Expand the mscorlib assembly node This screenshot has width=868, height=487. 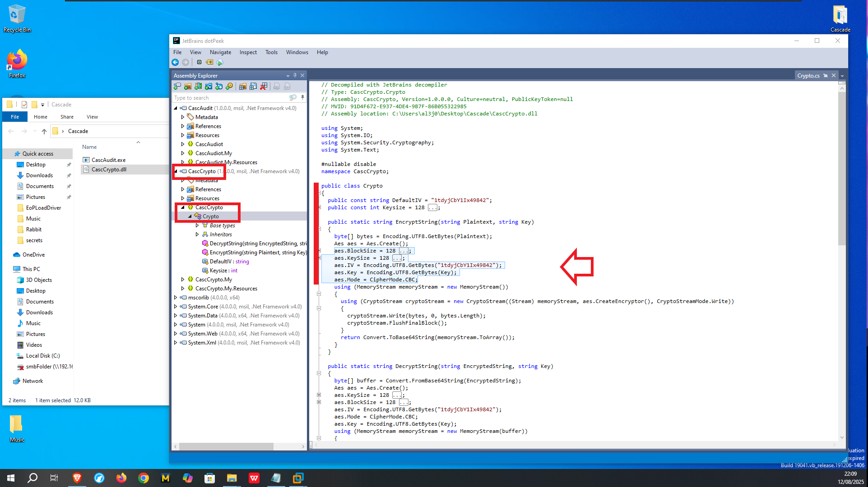[x=176, y=298]
